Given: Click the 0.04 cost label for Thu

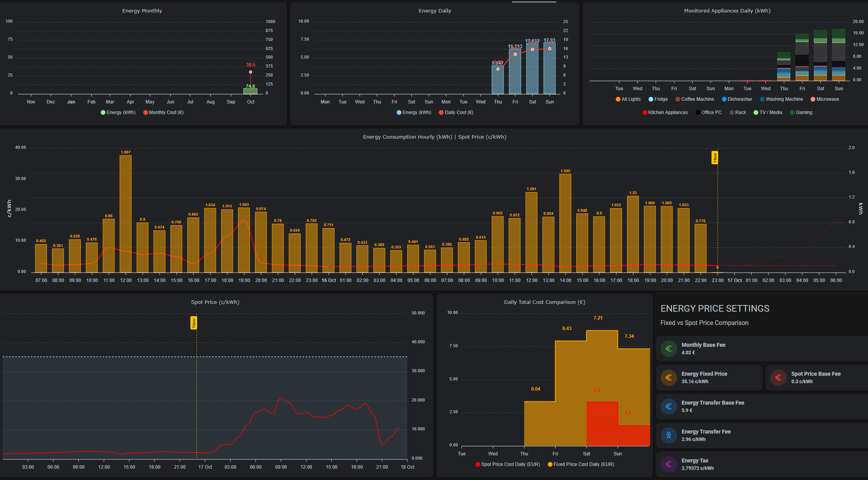Looking at the screenshot, I should pos(536,389).
